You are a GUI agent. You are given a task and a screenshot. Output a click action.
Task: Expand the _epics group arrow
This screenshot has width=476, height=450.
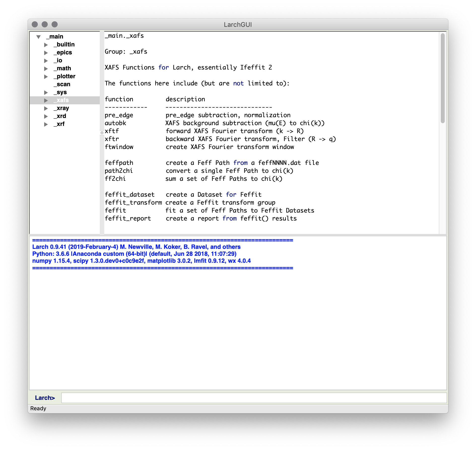[46, 53]
